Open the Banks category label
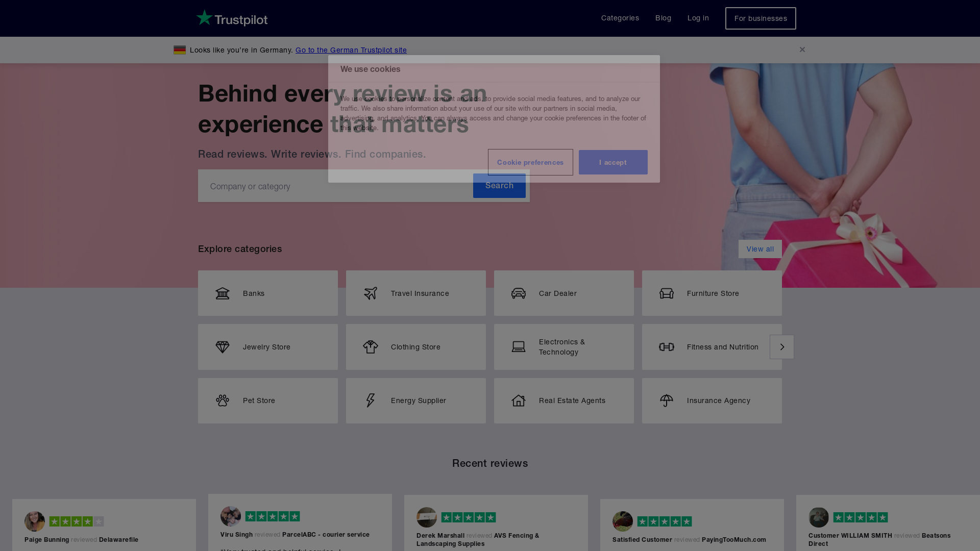 point(254,293)
